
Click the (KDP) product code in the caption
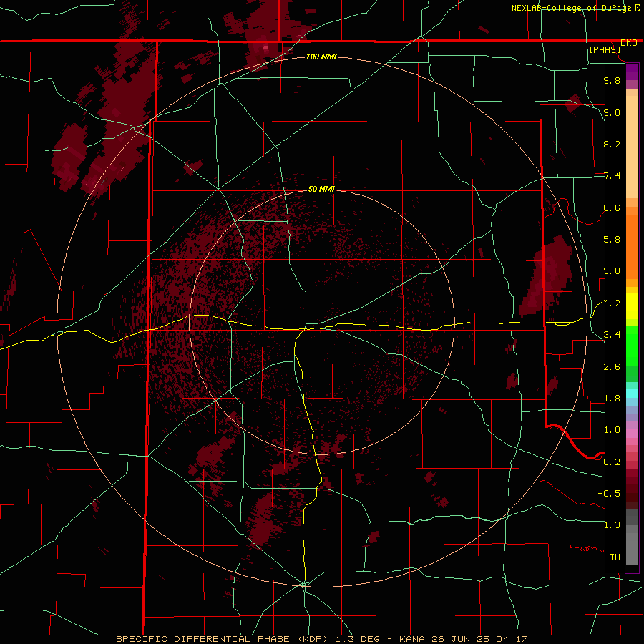click(x=314, y=639)
